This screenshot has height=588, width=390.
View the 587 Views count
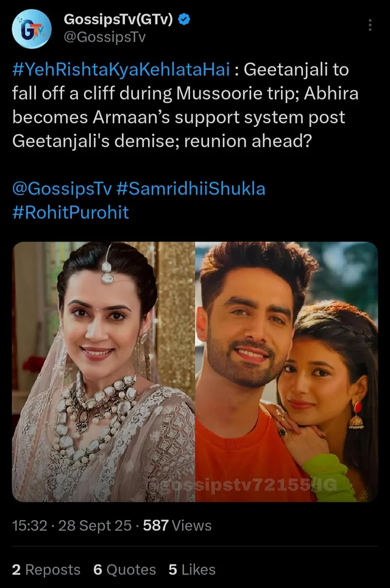[x=177, y=525]
